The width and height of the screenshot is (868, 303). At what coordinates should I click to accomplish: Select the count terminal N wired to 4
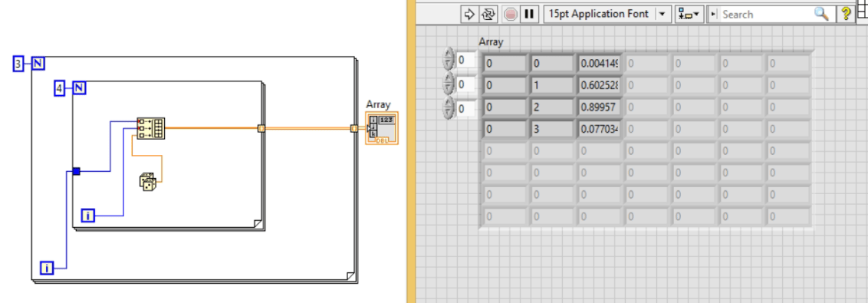coord(79,87)
